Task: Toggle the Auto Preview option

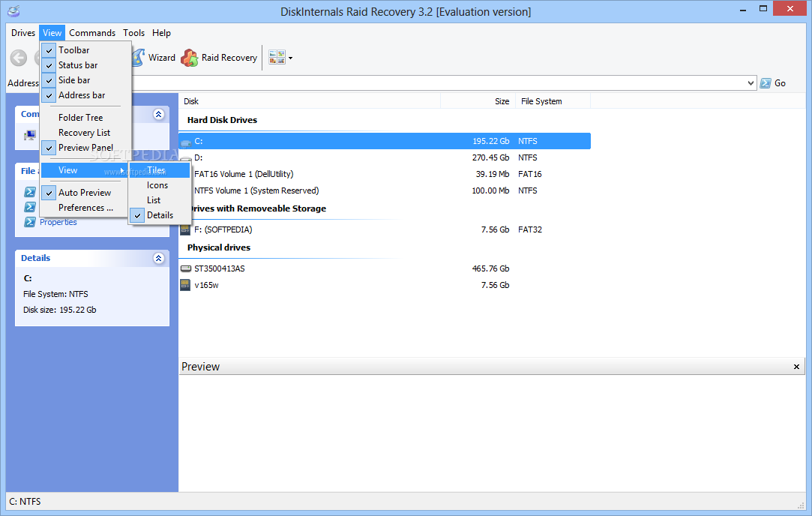Action: point(85,193)
